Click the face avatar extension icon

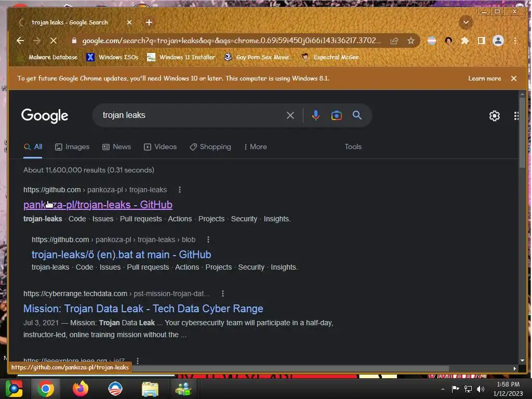click(448, 41)
